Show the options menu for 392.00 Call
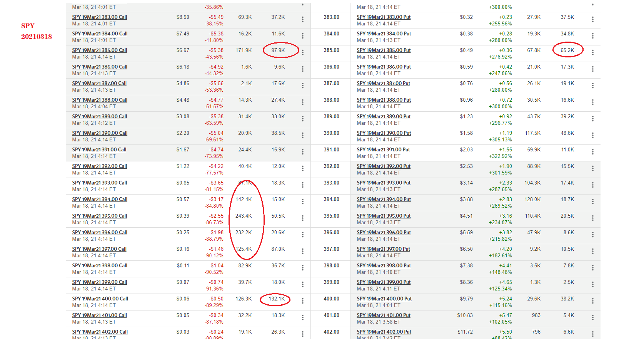This screenshot has width=644, height=339. [303, 168]
